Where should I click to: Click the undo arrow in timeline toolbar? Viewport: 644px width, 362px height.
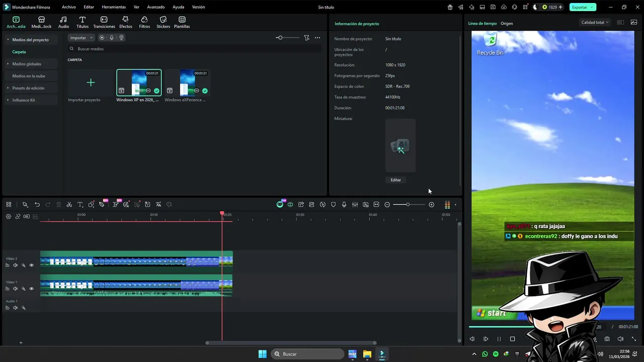[x=37, y=205]
